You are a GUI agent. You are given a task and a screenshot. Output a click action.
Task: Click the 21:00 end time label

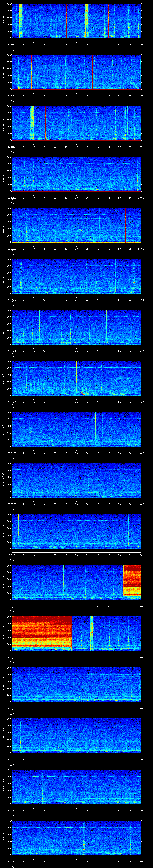[141, 249]
